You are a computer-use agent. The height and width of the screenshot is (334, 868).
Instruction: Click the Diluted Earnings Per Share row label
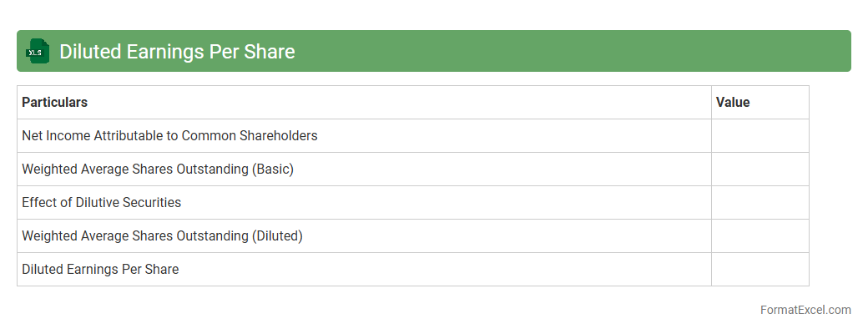pyautogui.click(x=100, y=269)
